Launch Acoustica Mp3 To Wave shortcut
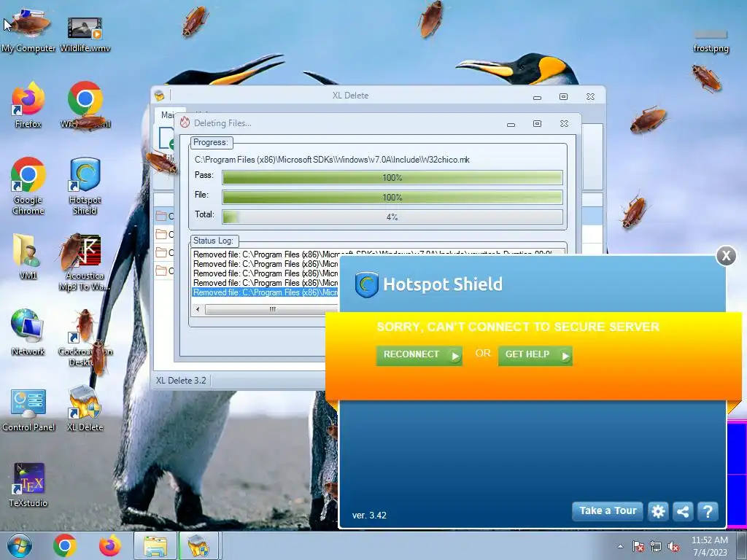Screen dimensions: 747x560 [85, 262]
